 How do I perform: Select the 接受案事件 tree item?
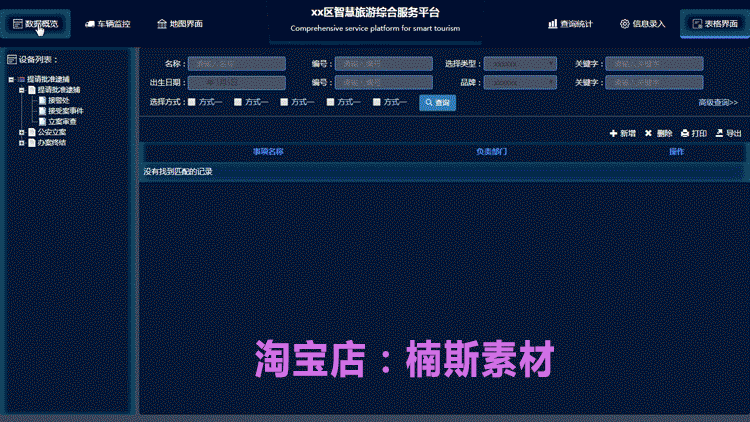(66, 111)
